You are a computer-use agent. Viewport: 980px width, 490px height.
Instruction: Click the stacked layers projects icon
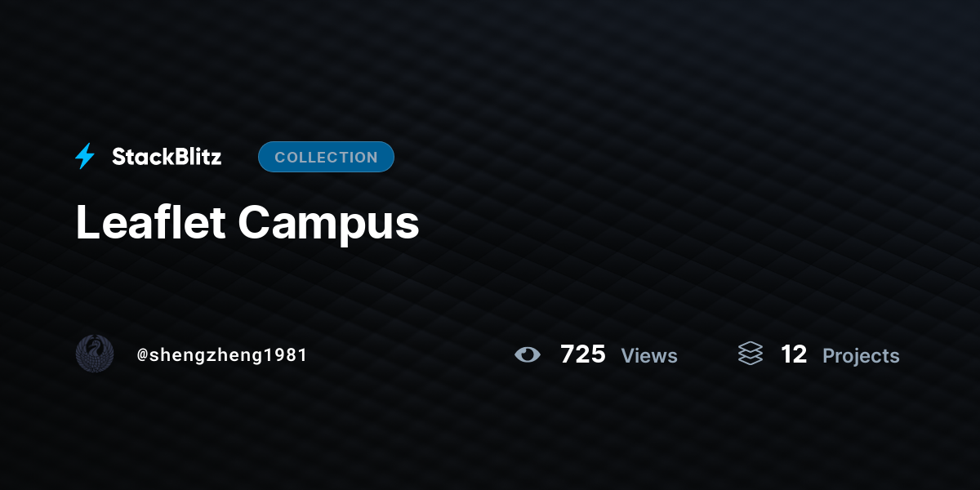click(751, 354)
